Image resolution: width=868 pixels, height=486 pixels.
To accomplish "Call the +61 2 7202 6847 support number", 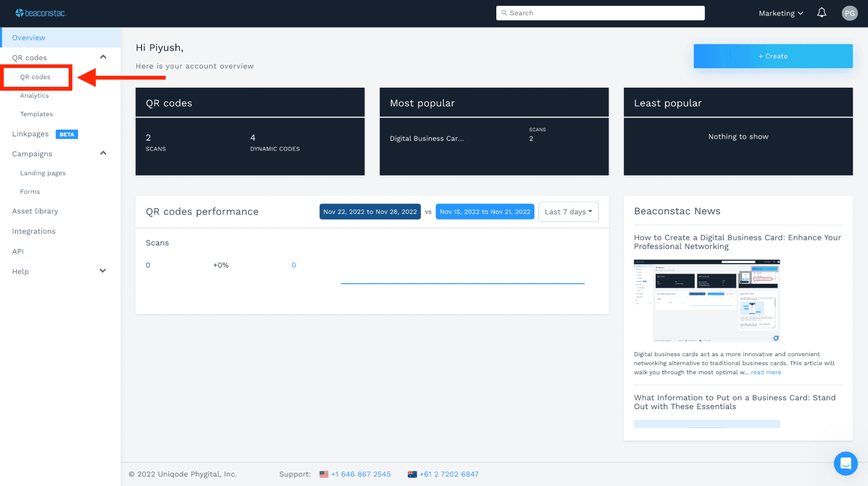I will [449, 474].
